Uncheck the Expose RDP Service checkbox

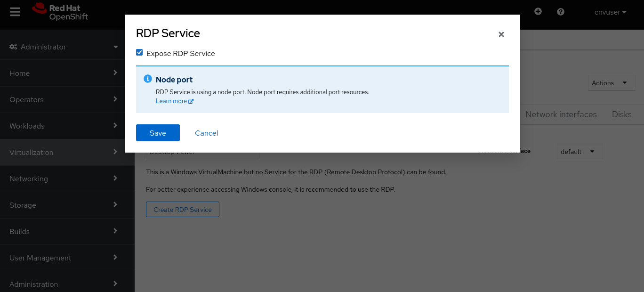pos(139,53)
